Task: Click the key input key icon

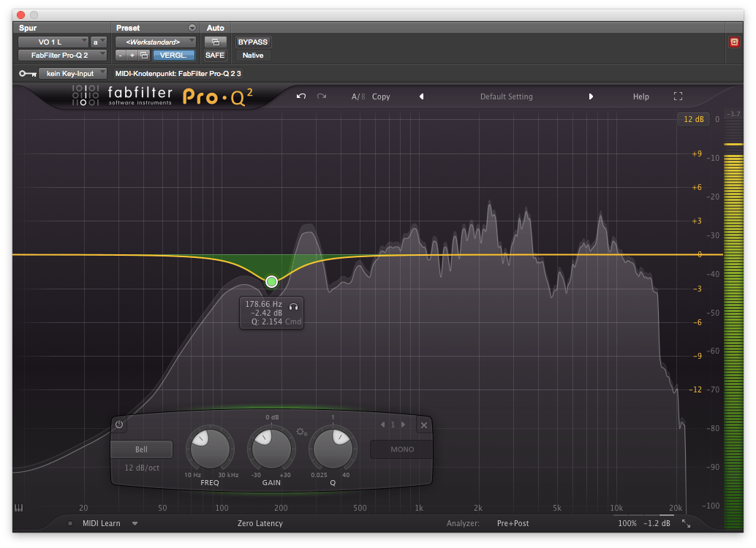Action: click(x=28, y=74)
